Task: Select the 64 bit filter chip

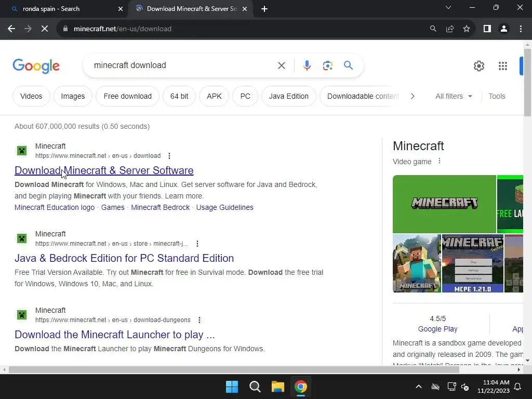Action: (x=179, y=96)
